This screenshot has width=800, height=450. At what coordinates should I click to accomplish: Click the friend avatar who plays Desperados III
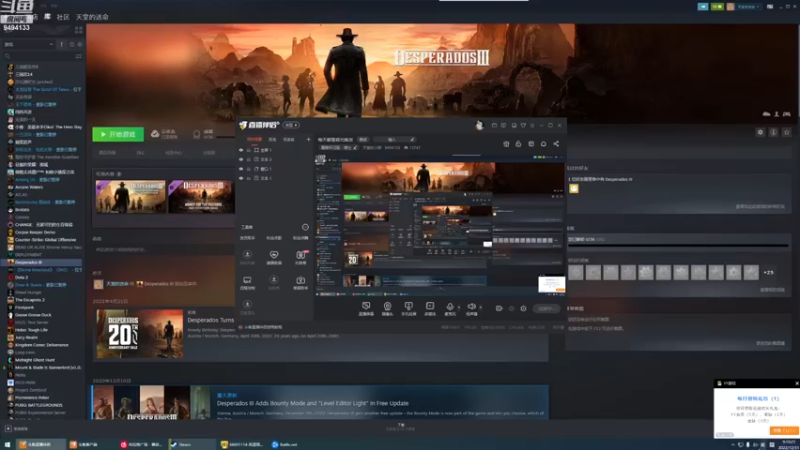[574, 188]
